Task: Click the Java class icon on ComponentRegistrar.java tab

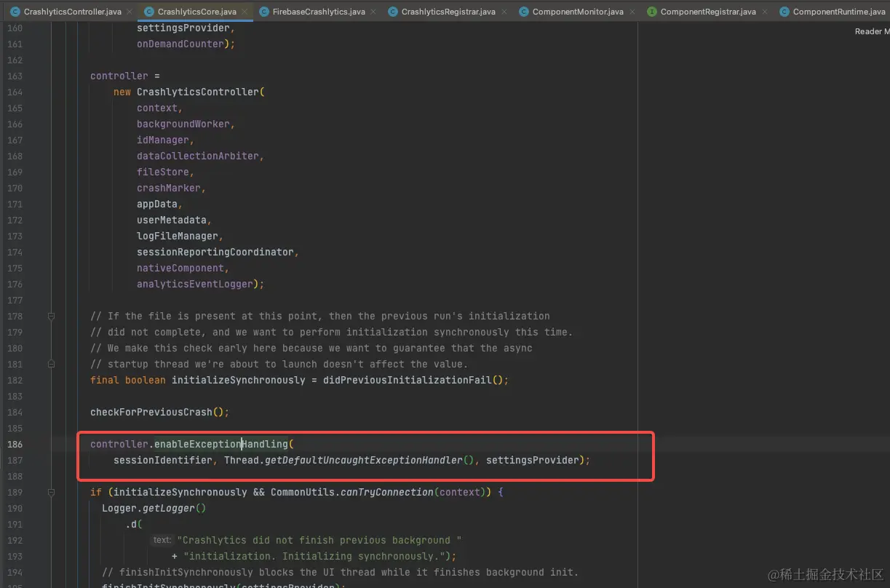Action: click(x=653, y=12)
